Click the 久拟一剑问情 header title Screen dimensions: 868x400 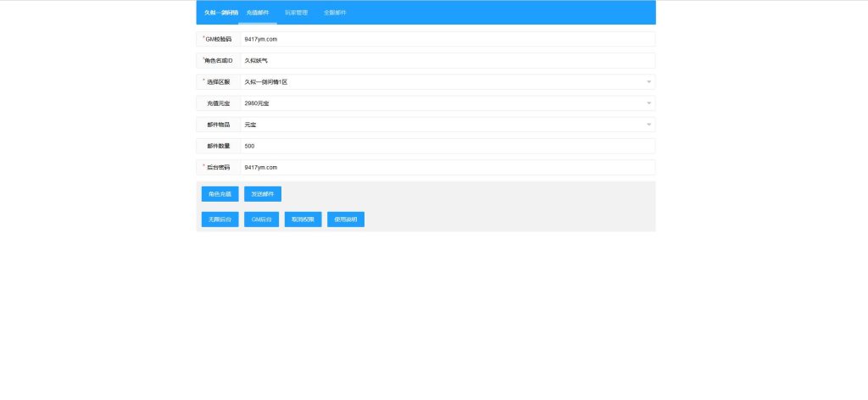pos(220,13)
